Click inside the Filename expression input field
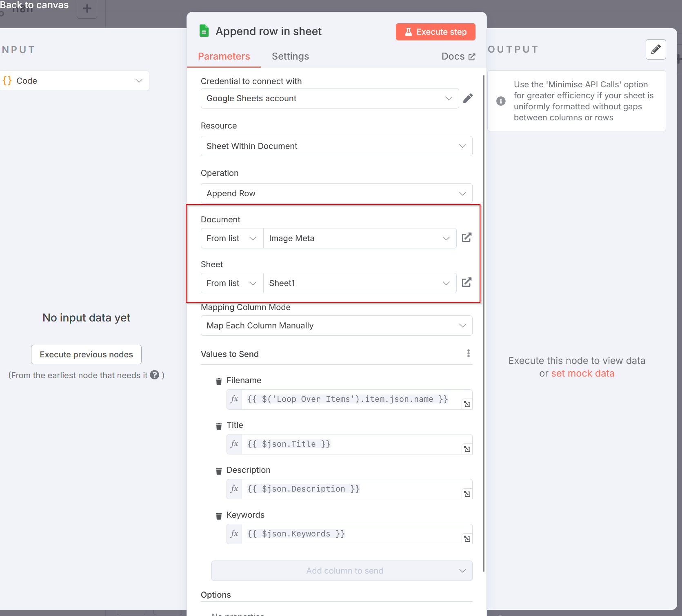Viewport: 682px width, 616px height. (x=351, y=399)
